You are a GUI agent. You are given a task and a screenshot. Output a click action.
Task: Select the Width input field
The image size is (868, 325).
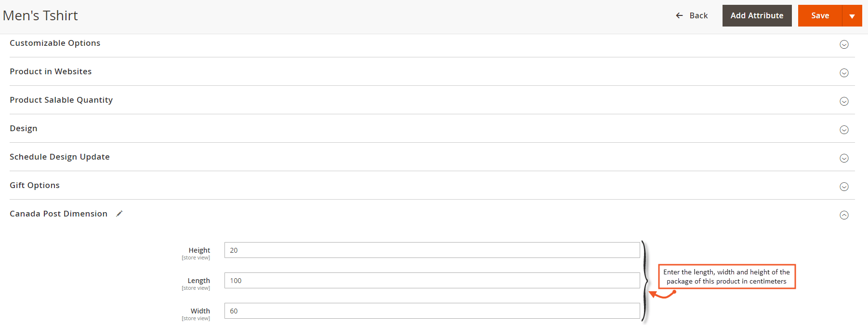point(432,311)
